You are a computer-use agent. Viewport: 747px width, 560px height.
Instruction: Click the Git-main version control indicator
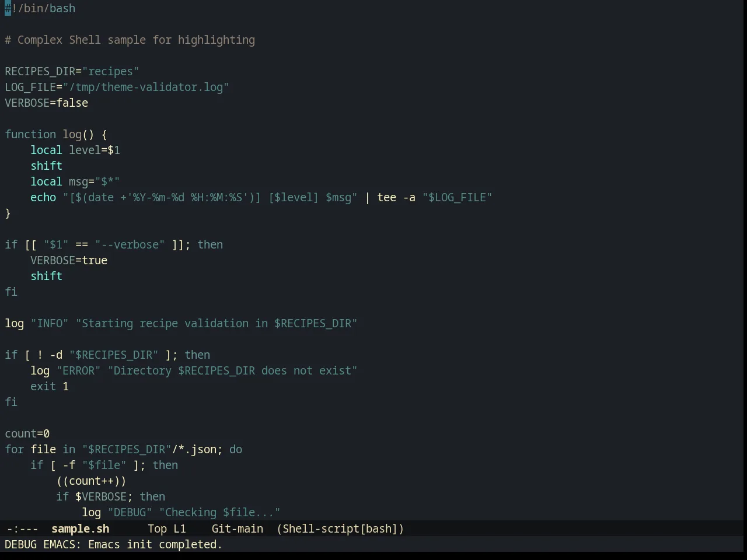click(237, 528)
